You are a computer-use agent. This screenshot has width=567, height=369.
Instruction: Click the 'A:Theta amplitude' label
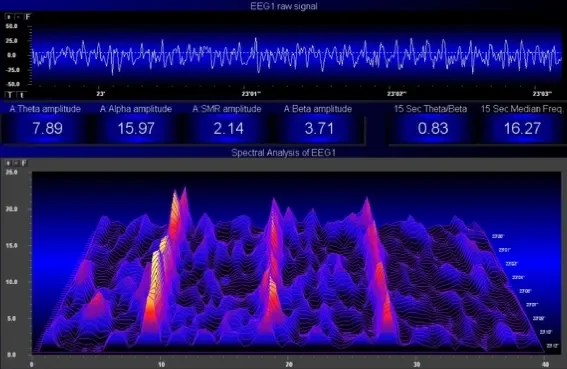(x=45, y=109)
